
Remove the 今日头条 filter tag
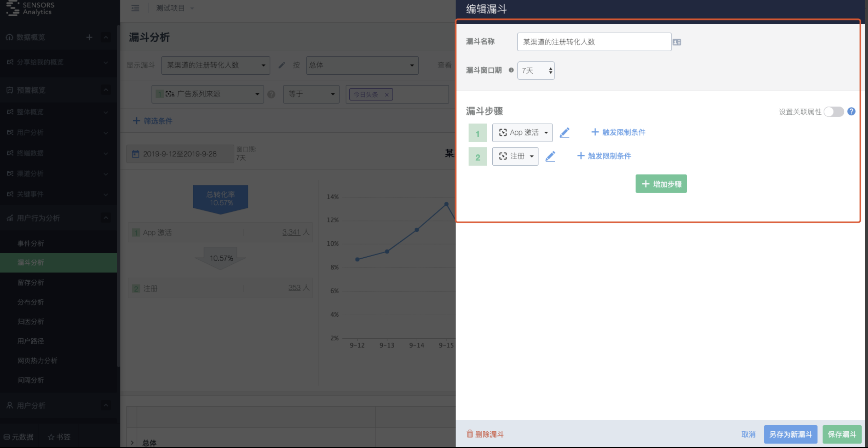tap(387, 95)
